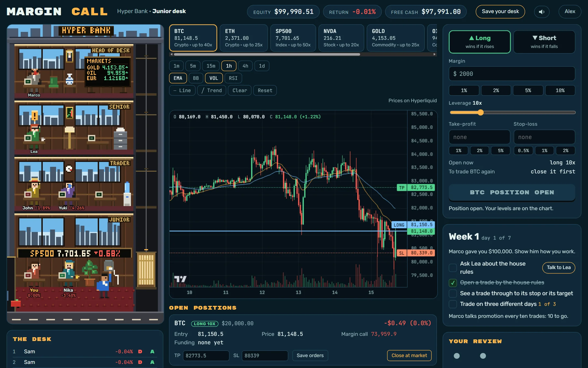Click the Margin amount input field

click(512, 74)
